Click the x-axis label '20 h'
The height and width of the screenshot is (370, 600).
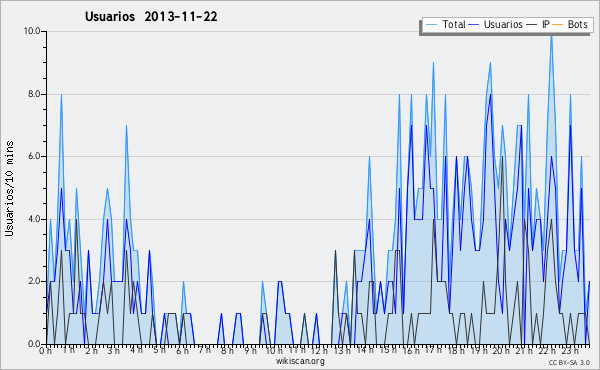click(x=501, y=350)
